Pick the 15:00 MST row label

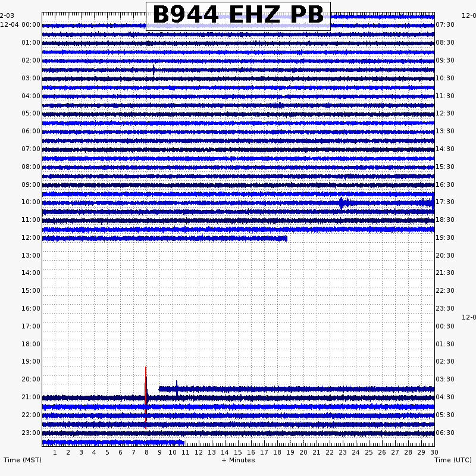31,290
